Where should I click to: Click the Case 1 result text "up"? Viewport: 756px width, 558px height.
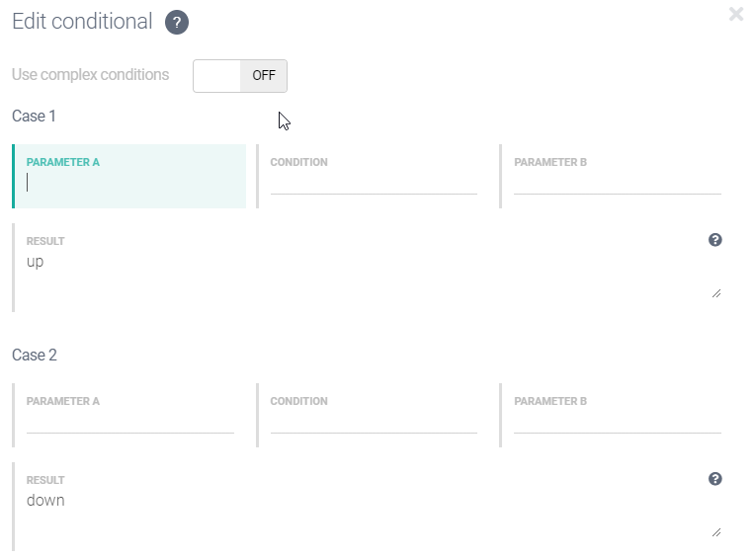[36, 262]
